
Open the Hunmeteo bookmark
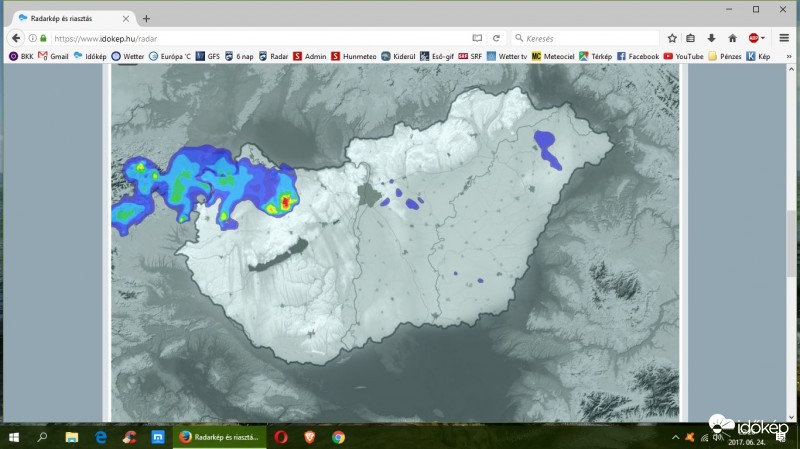pos(354,56)
